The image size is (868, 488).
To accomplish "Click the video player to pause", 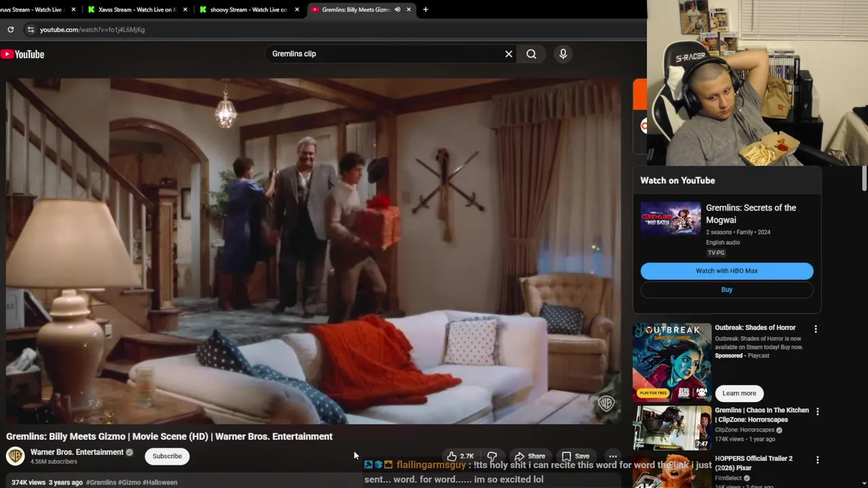I will [x=313, y=251].
